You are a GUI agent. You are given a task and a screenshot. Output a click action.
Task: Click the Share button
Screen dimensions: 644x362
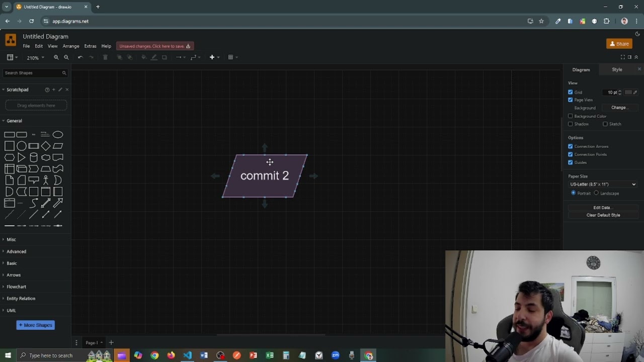click(619, 44)
